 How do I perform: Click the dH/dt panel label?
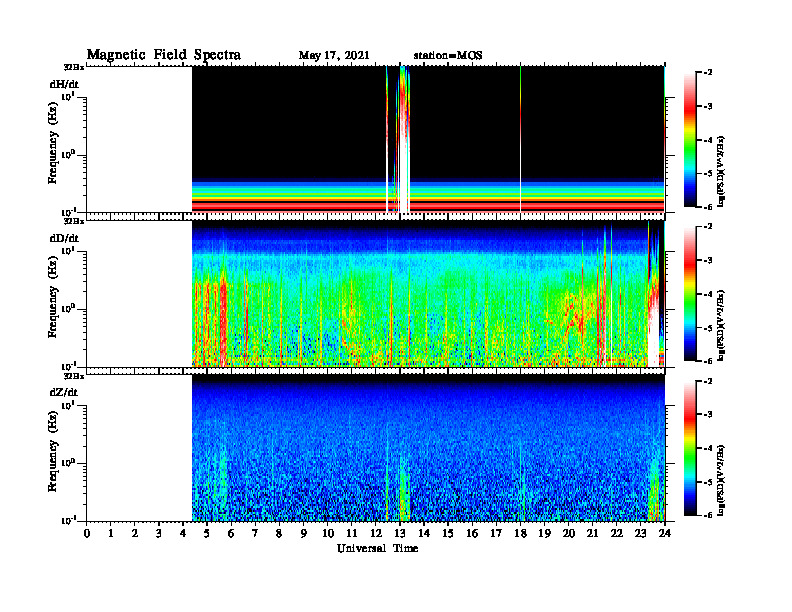tap(64, 85)
